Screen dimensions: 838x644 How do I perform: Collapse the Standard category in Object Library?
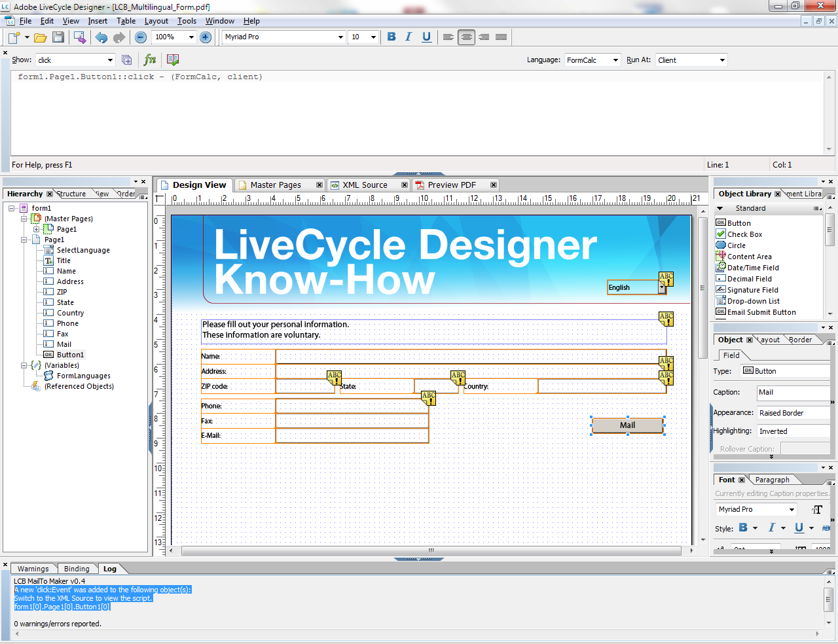pyautogui.click(x=721, y=209)
